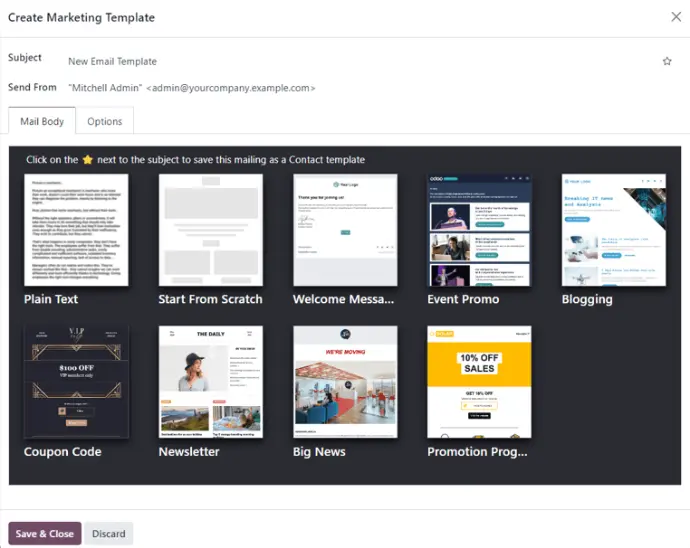690x548 pixels.
Task: Click the Blogging label text
Action: [x=587, y=299]
